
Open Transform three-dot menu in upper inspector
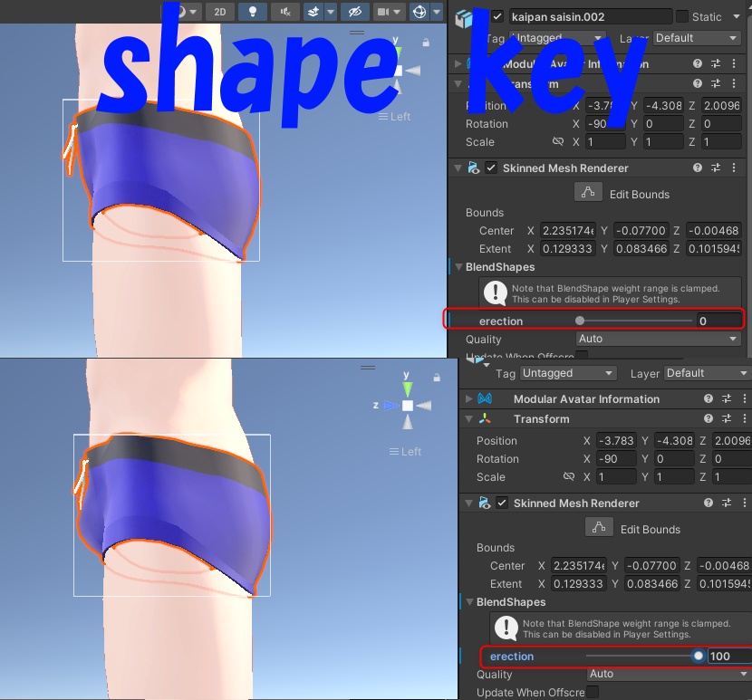click(x=734, y=83)
